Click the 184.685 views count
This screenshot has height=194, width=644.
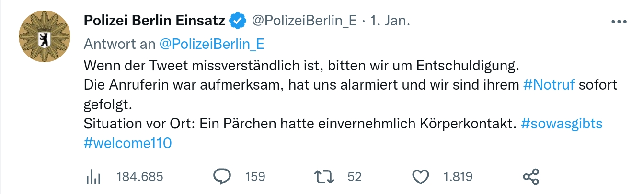(x=140, y=177)
